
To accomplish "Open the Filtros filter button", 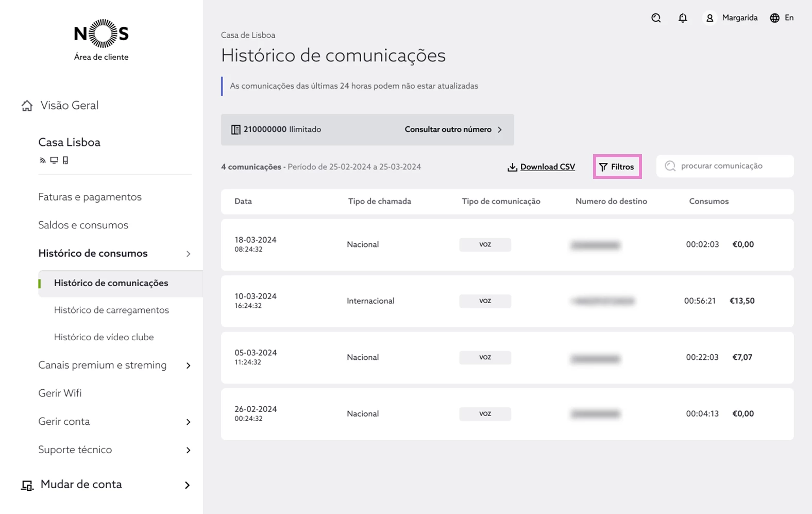I will click(617, 167).
